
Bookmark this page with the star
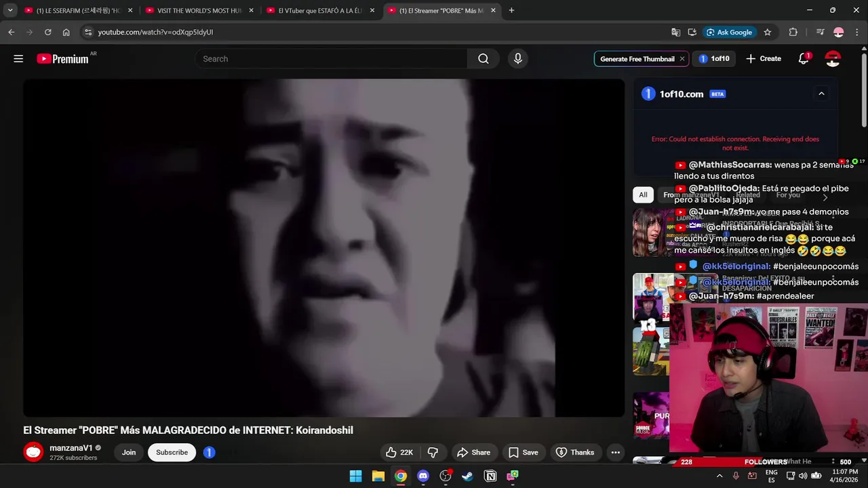click(x=768, y=32)
